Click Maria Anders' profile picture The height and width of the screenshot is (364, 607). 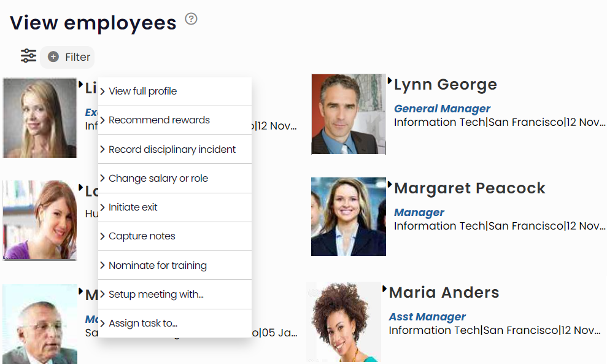coord(344,322)
